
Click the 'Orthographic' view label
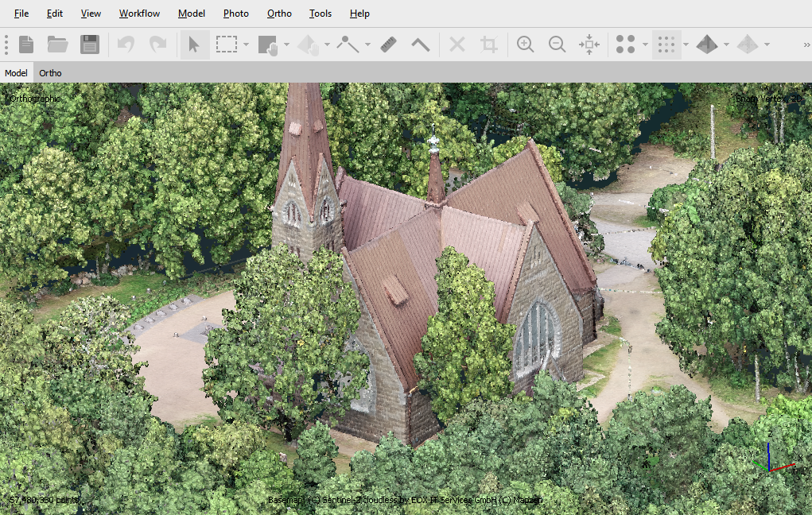click(35, 99)
